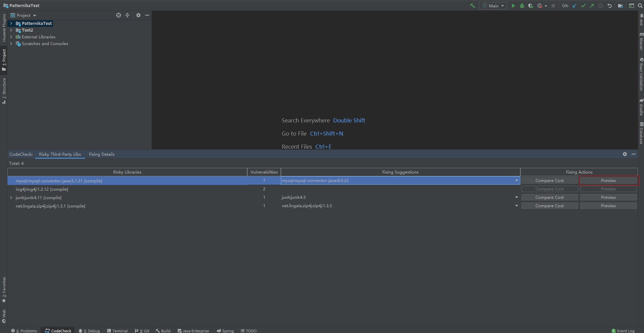Expand the PatternikaTest project node
This screenshot has height=333, width=644.
tap(11, 23)
